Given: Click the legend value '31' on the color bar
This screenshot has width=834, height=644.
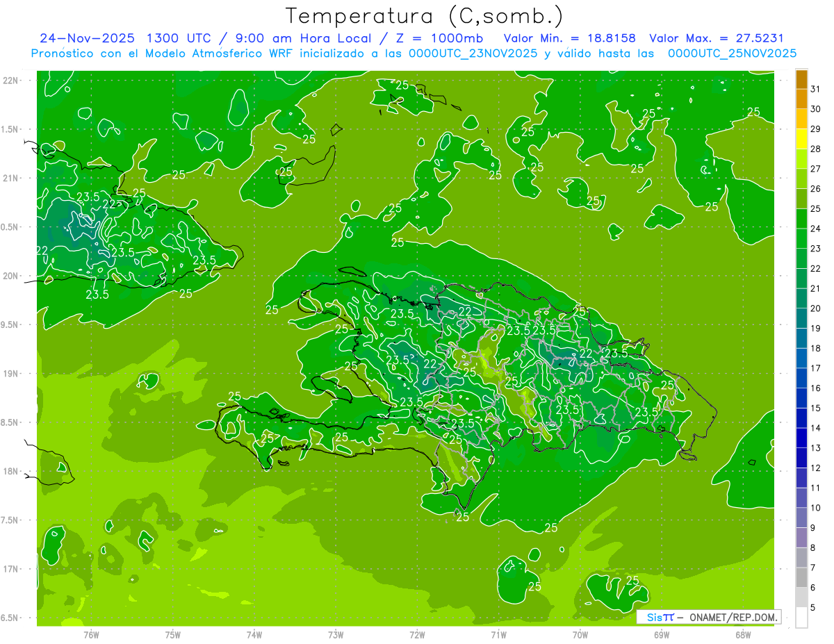Looking at the screenshot, I should point(816,89).
